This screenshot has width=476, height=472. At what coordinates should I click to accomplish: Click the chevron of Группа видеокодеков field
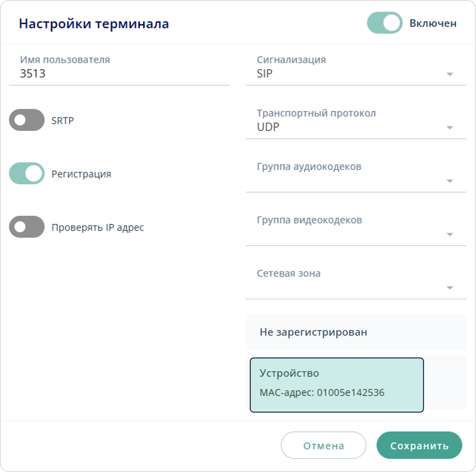tap(450, 234)
